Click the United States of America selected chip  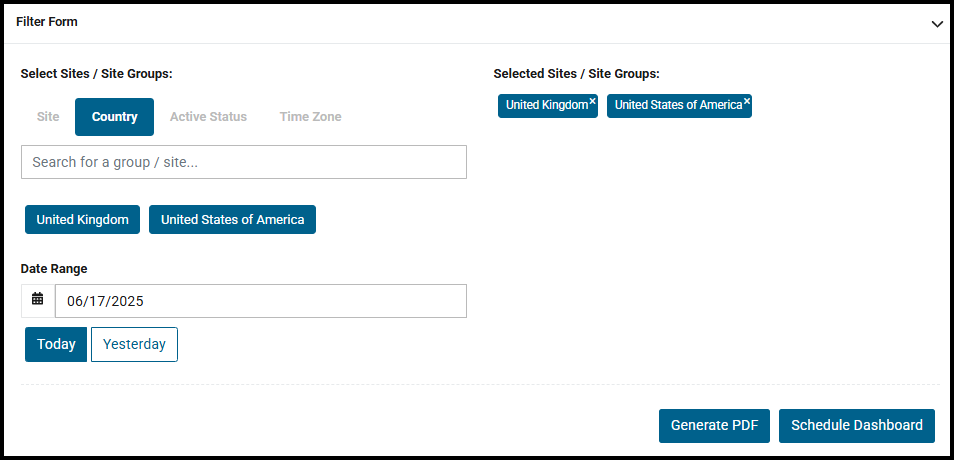click(677, 106)
